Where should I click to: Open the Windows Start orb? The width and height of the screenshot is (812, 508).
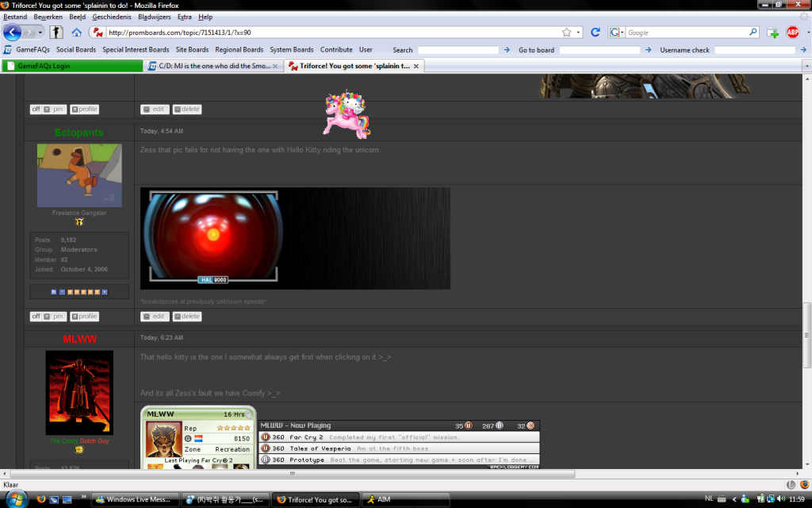[x=14, y=498]
